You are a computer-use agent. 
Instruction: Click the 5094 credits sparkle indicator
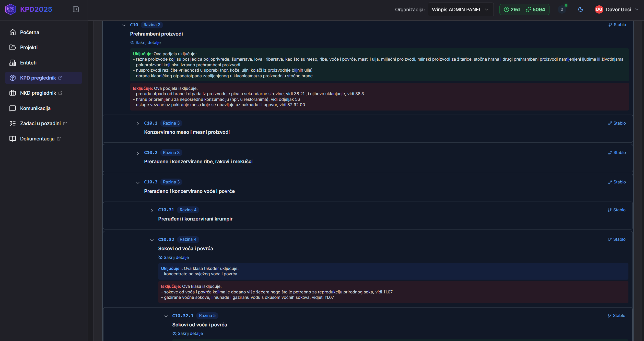pyautogui.click(x=536, y=9)
